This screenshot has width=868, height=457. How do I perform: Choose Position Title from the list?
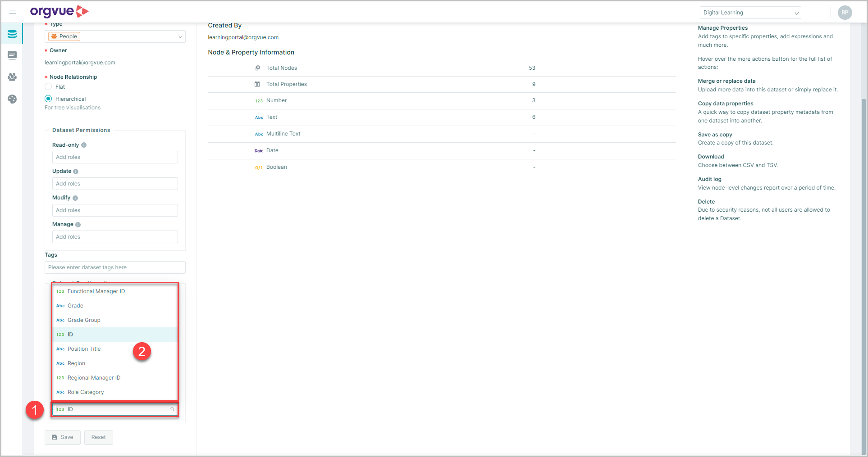[115, 349]
